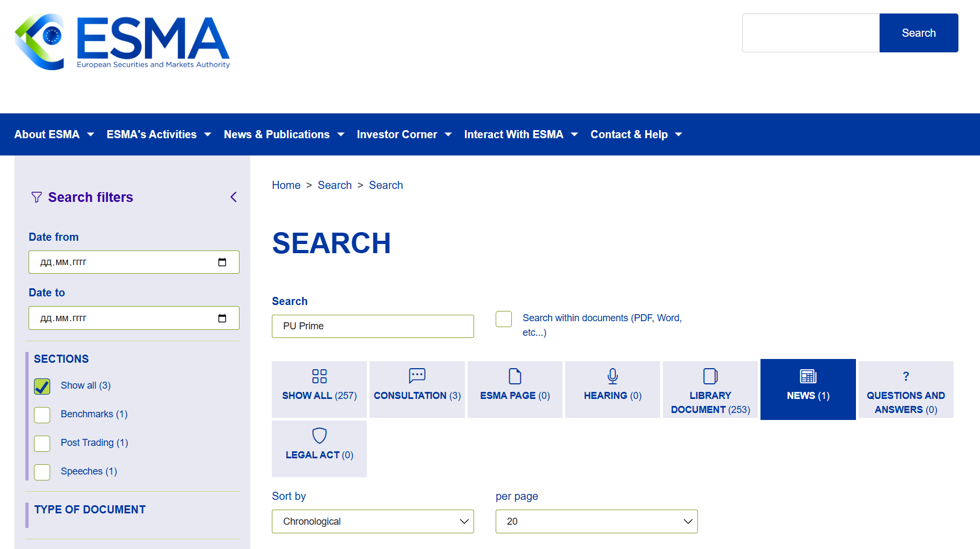Check the Speeches (1) checkbox

(x=42, y=472)
